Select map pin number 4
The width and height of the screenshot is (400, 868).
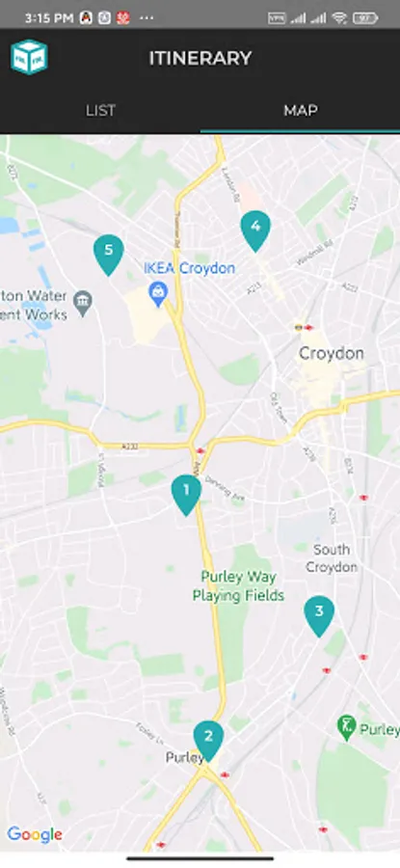tap(255, 231)
